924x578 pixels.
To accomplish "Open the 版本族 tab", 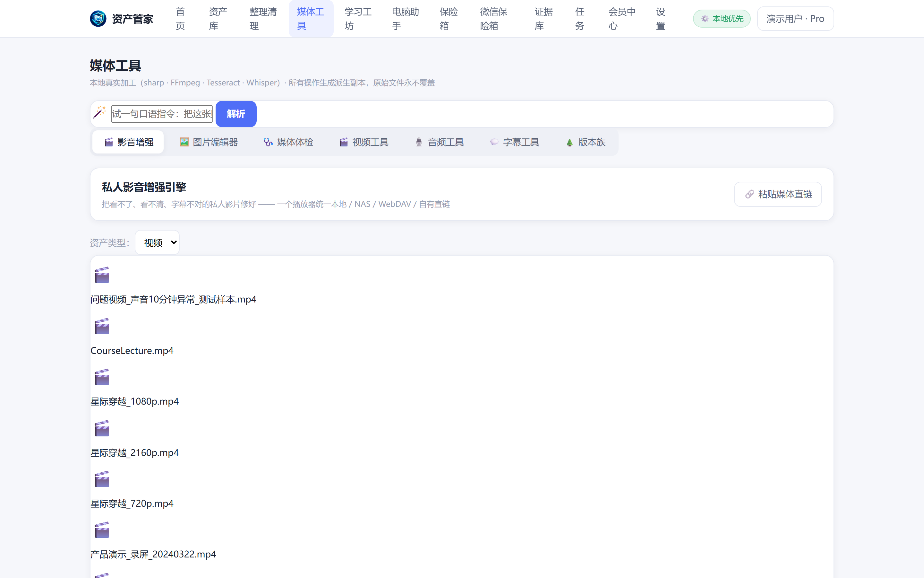I will 585,142.
